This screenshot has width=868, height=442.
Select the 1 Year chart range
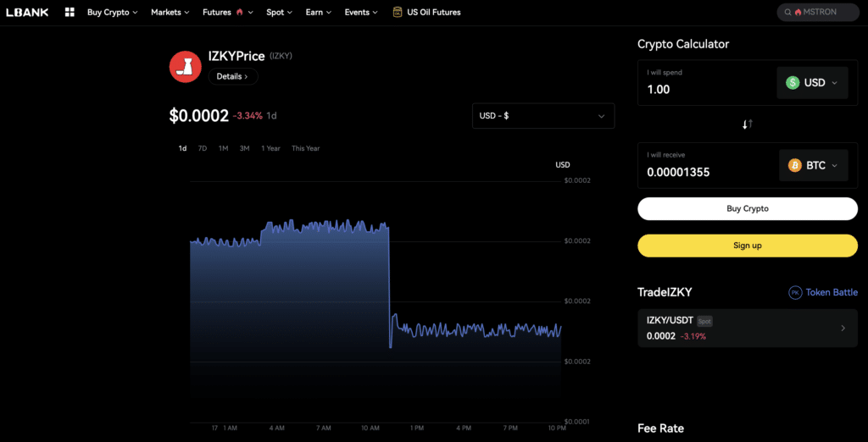tap(270, 148)
